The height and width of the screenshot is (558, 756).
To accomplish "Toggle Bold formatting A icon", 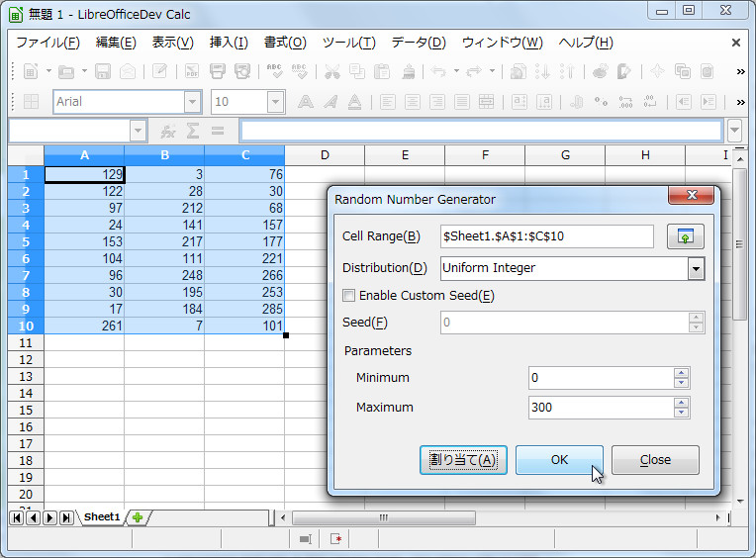I will click(305, 102).
